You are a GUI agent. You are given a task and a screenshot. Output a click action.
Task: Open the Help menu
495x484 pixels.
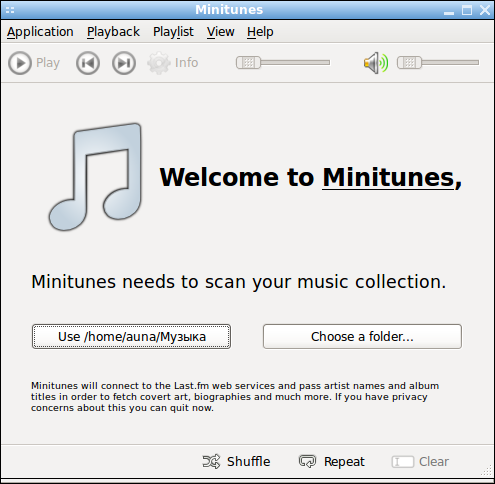click(x=260, y=32)
